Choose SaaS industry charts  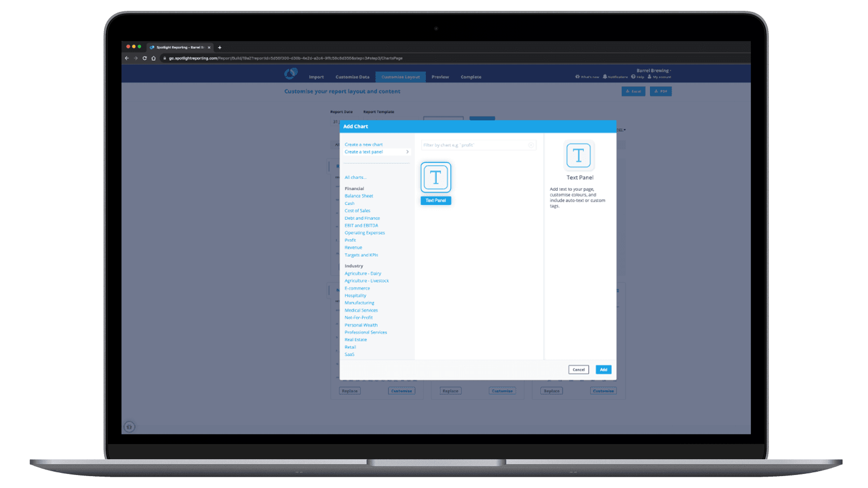pyautogui.click(x=349, y=355)
